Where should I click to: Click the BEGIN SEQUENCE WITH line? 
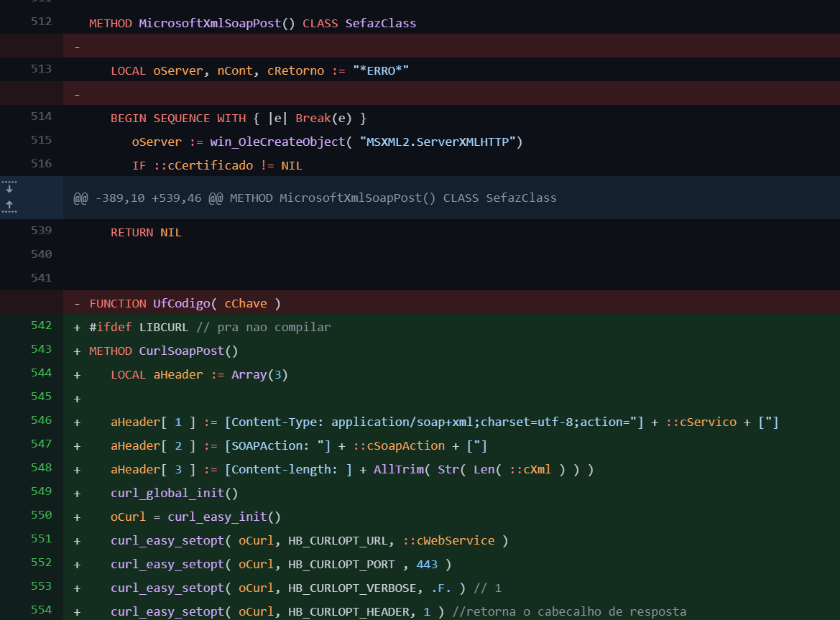[x=238, y=118]
